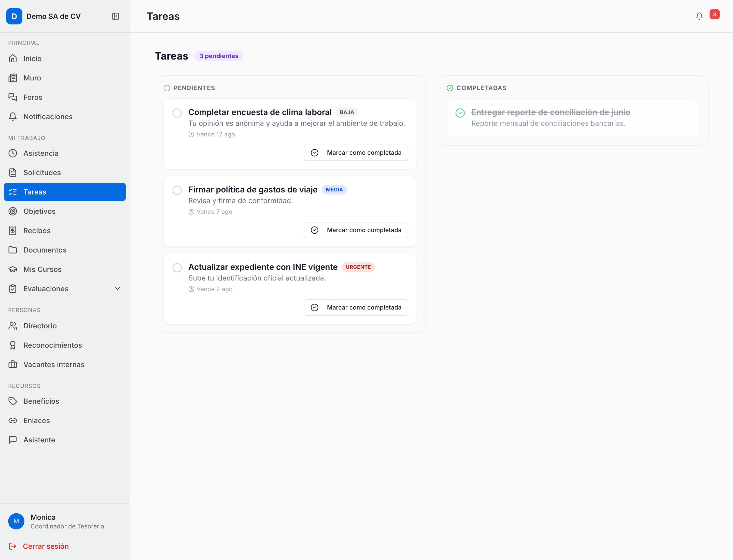The width and height of the screenshot is (733, 560).
Task: Check the circle for Firmar política de gastos
Action: [x=177, y=190]
